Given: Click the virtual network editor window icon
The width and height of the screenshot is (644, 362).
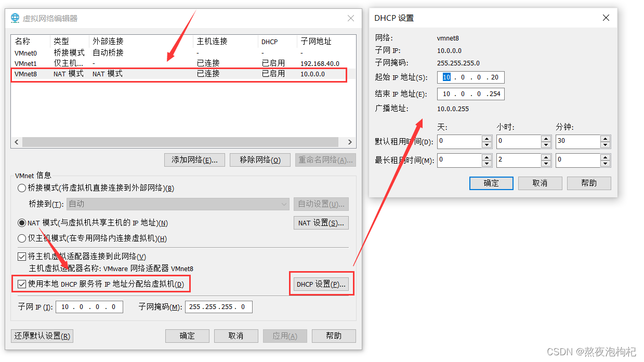Looking at the screenshot, I should click(x=15, y=17).
